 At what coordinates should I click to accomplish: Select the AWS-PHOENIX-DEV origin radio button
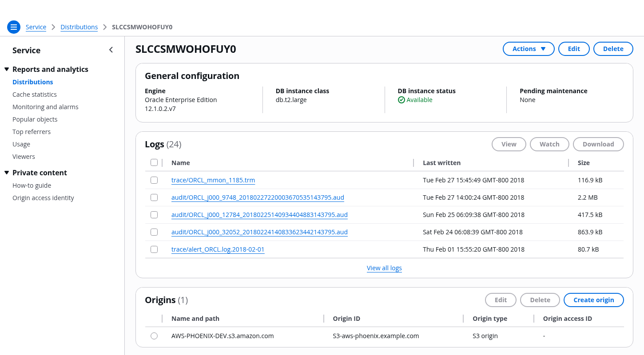tap(154, 336)
